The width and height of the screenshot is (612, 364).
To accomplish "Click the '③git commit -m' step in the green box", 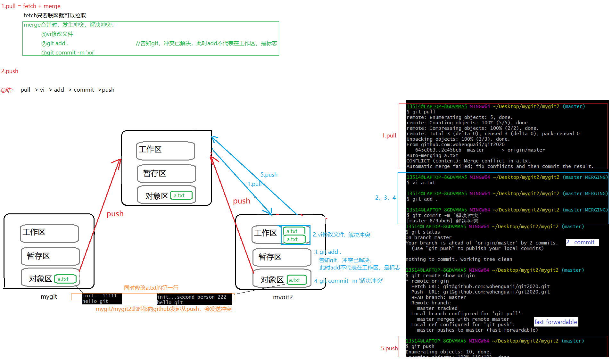I will click(68, 53).
